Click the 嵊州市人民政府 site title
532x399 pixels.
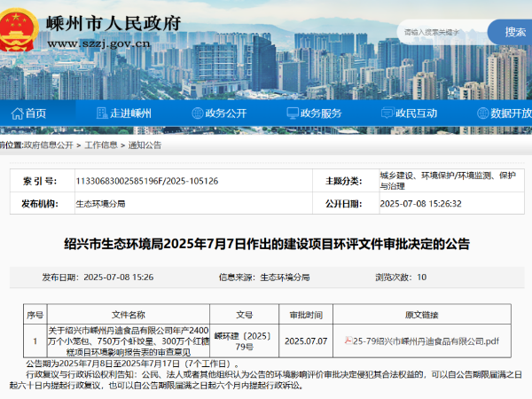point(115,21)
